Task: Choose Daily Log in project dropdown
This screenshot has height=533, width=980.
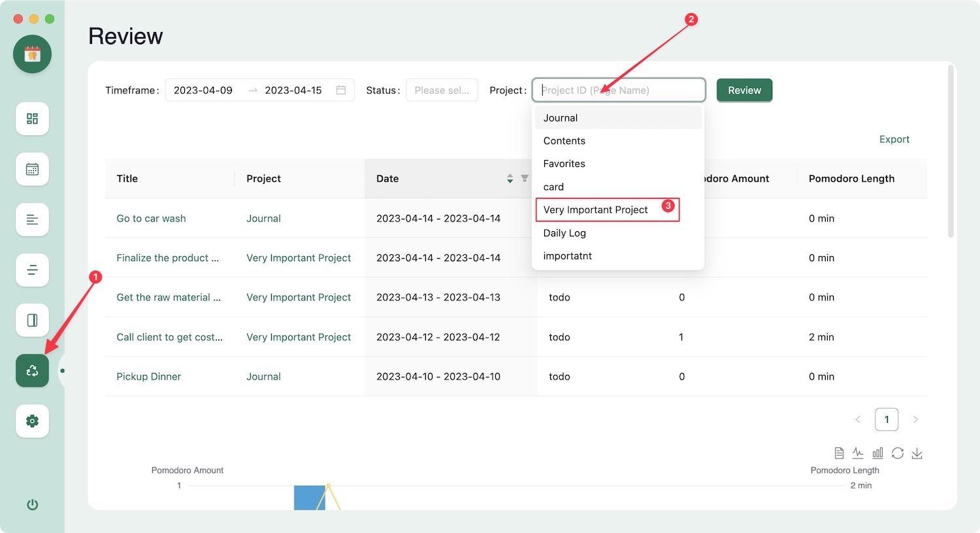Action: click(x=564, y=233)
